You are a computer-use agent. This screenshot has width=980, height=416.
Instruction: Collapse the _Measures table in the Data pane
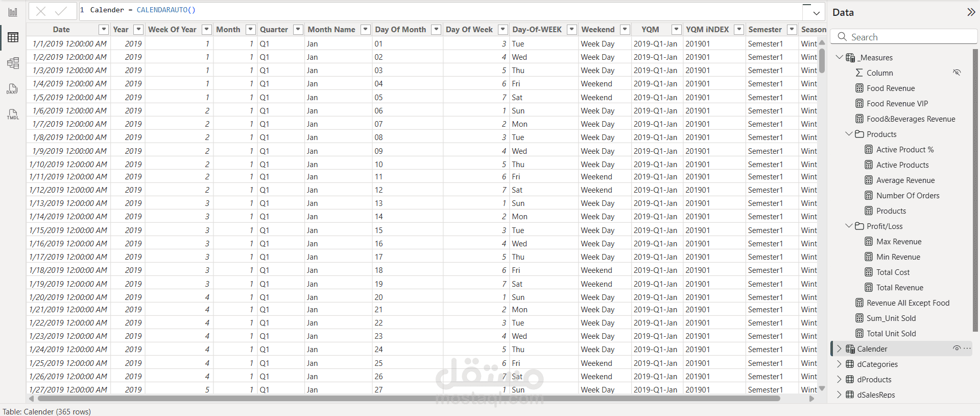839,57
